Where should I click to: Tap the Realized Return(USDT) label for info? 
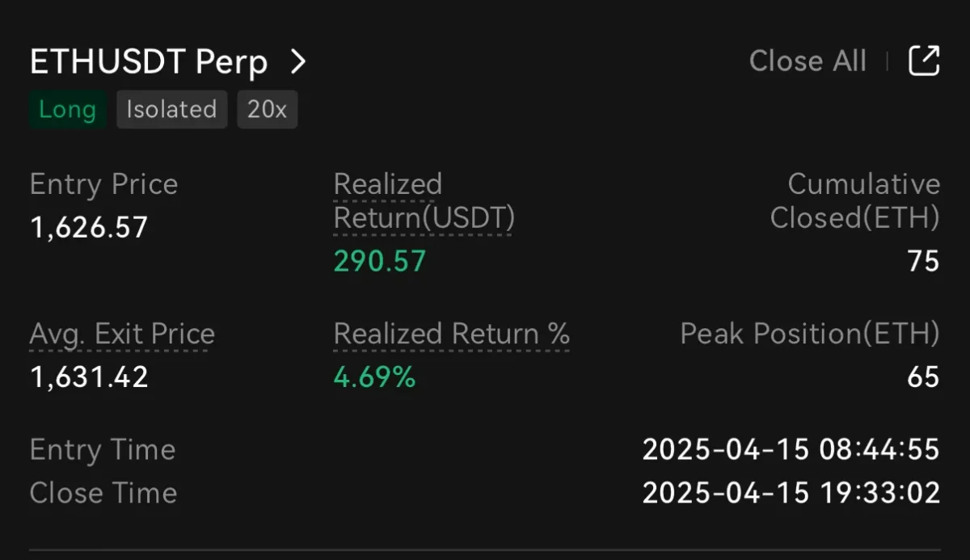coord(424,201)
